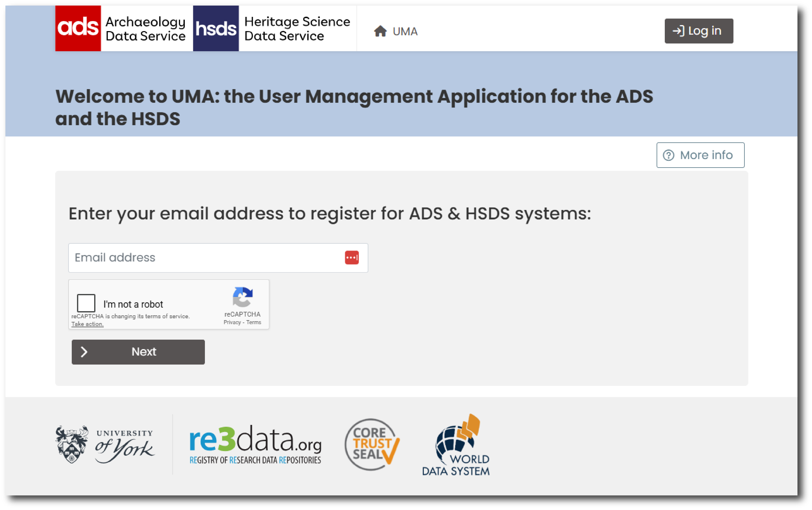Focus the Email address input field
The image size is (812, 510).
click(x=218, y=258)
